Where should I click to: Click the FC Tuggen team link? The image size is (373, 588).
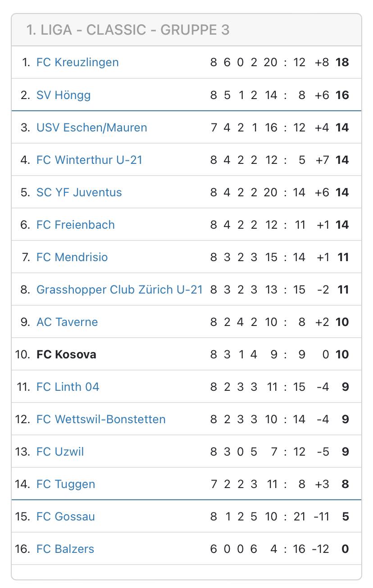pos(66,484)
